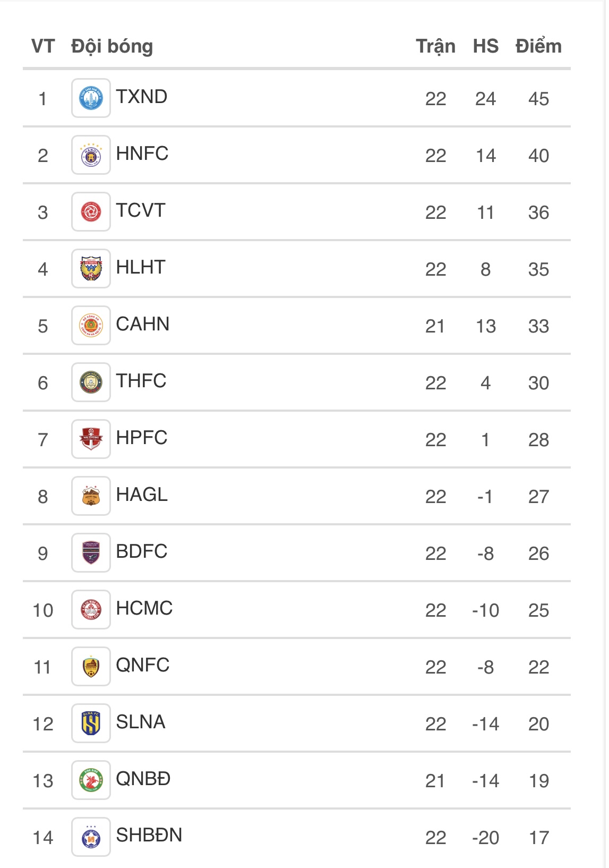Click the HLHT winged crest logo
The width and height of the screenshot is (609, 868).
(x=91, y=269)
